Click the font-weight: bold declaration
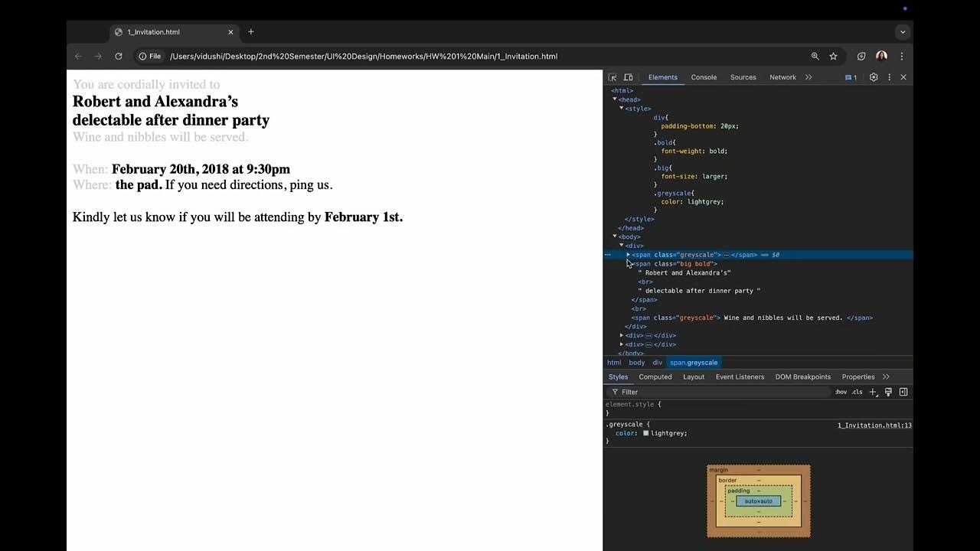980x551 pixels. (694, 151)
